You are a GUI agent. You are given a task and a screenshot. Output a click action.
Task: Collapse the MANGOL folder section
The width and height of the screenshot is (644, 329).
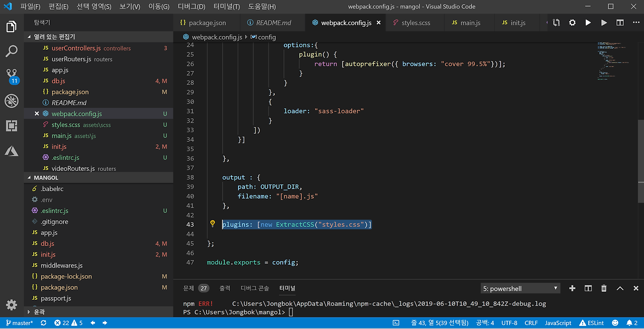point(45,178)
